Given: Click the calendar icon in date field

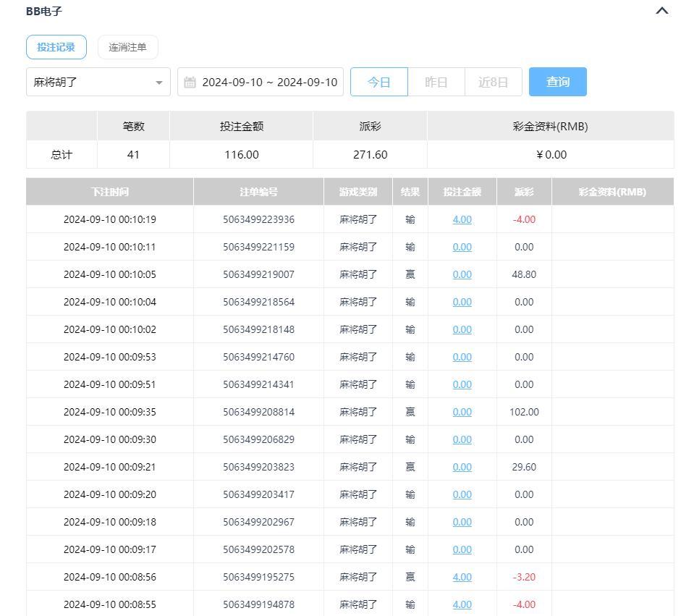Looking at the screenshot, I should 190,83.
